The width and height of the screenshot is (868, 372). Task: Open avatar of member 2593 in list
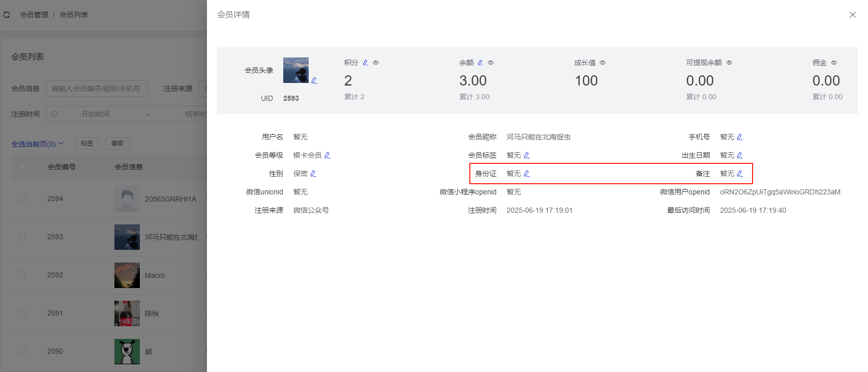pyautogui.click(x=127, y=237)
